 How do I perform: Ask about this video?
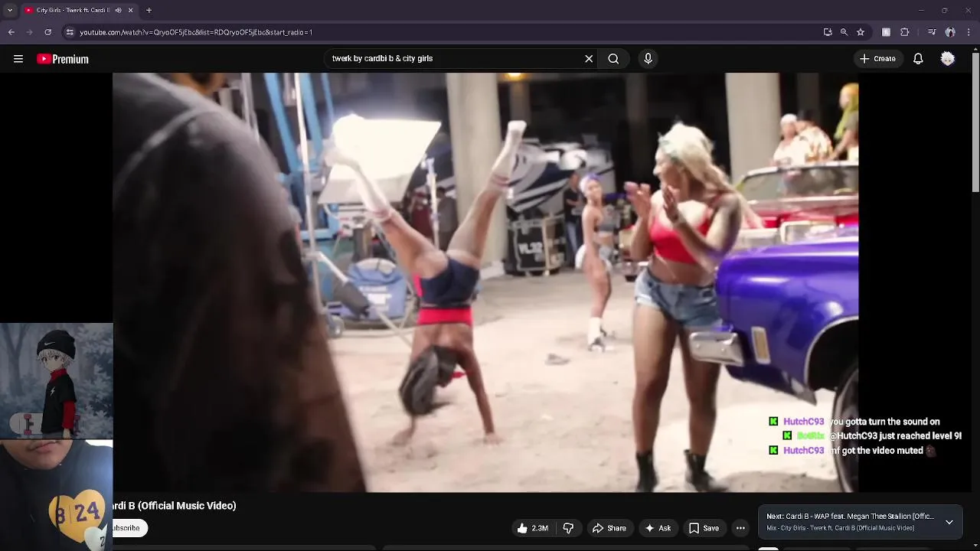click(658, 528)
